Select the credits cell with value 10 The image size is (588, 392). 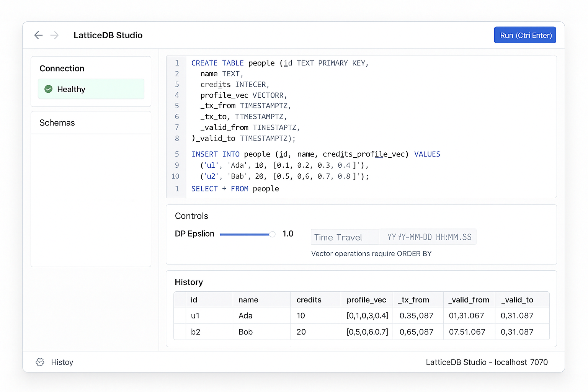click(316, 315)
